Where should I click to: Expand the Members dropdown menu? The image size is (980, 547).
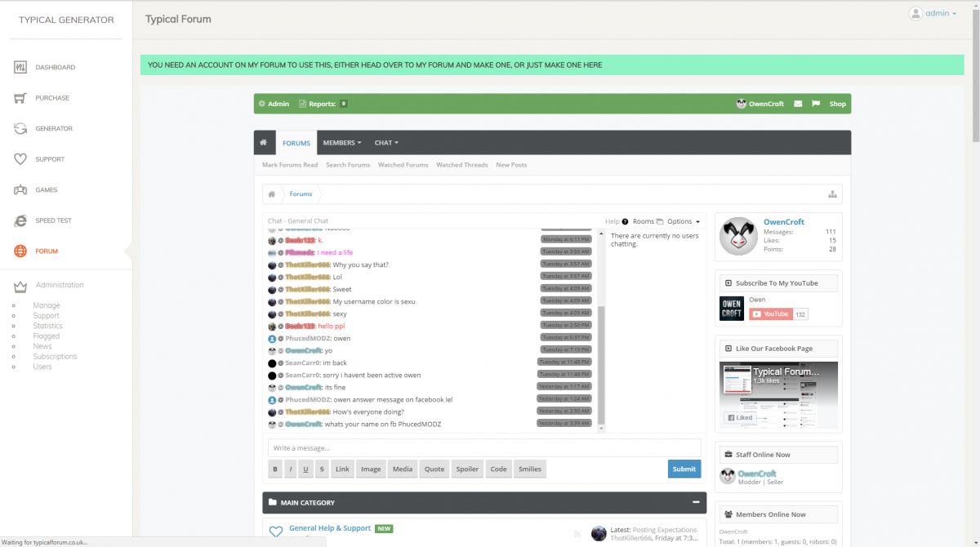point(341,143)
